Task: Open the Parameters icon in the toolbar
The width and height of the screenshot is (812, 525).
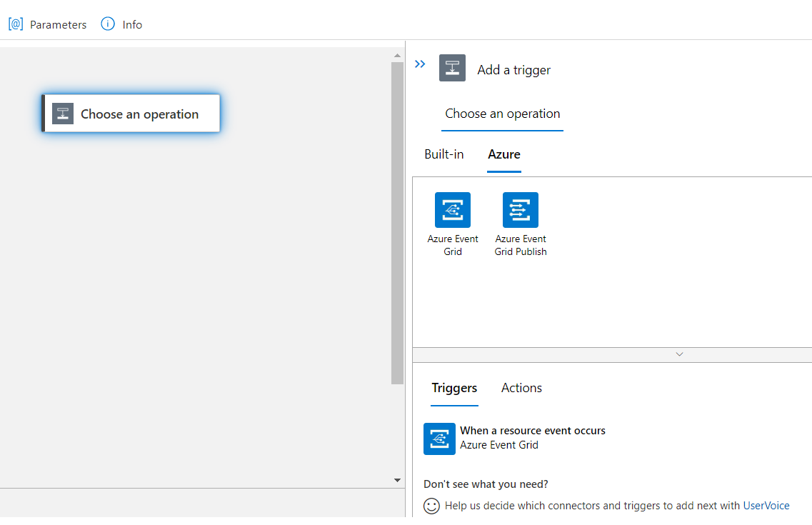Action: 16,24
